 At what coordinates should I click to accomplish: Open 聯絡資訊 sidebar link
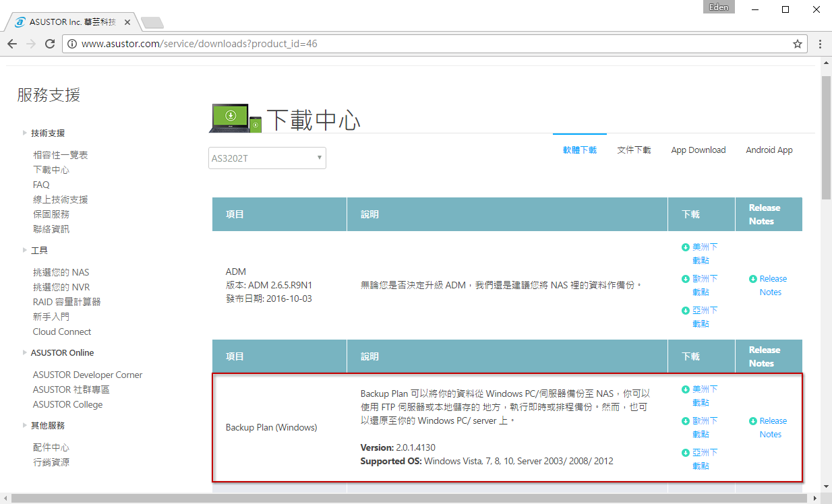click(x=51, y=229)
